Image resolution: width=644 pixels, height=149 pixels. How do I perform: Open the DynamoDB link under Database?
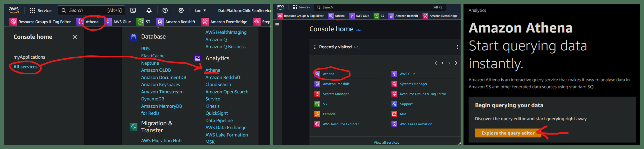point(152,99)
